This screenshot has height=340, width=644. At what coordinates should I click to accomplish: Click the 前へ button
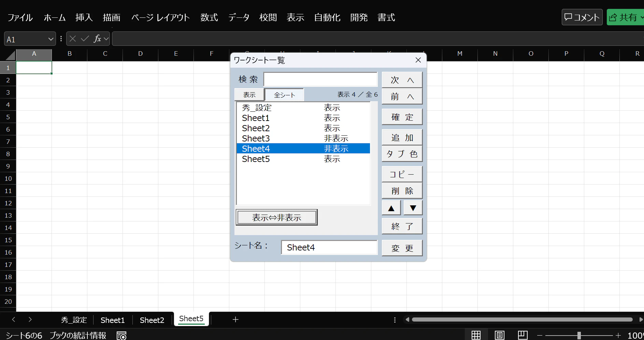(x=402, y=96)
